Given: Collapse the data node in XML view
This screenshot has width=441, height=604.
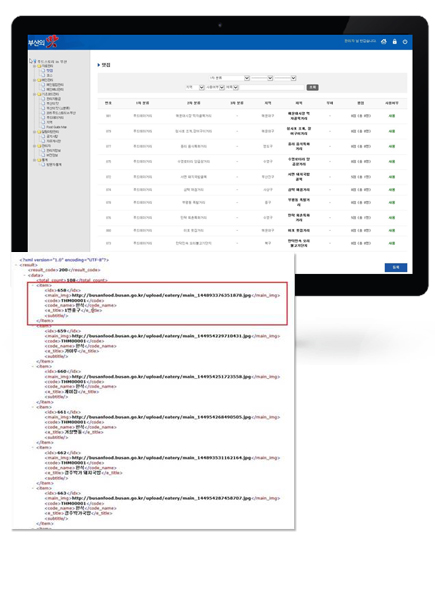Looking at the screenshot, I should [25, 275].
